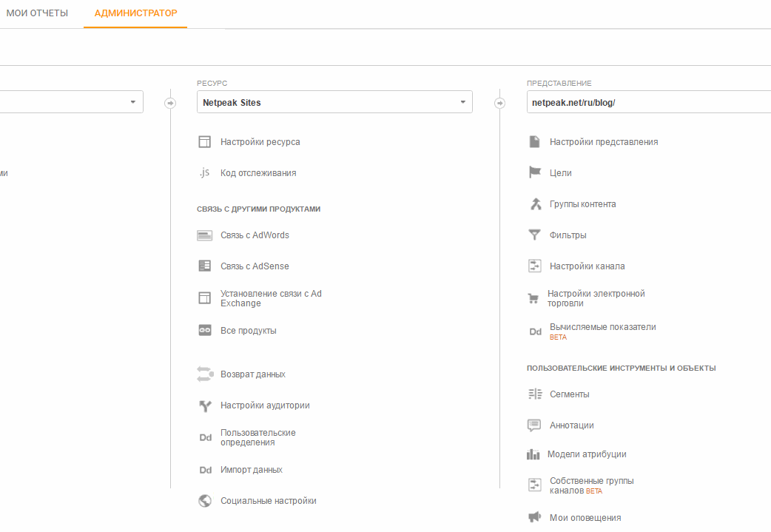Screen dimensions: 771x532
Task: Open Настройки канала link
Action: coord(587,266)
